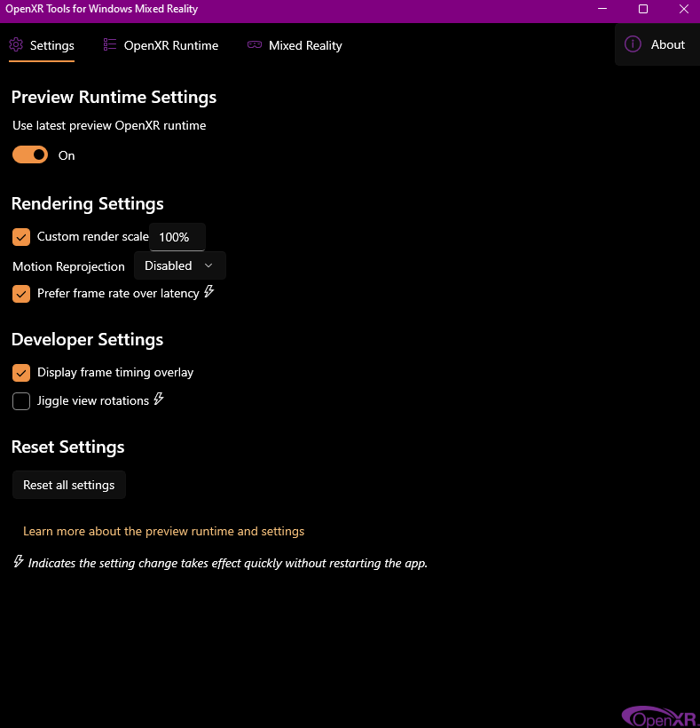Minimize the OpenXR Tools window
This screenshot has width=700, height=728.
602,9
